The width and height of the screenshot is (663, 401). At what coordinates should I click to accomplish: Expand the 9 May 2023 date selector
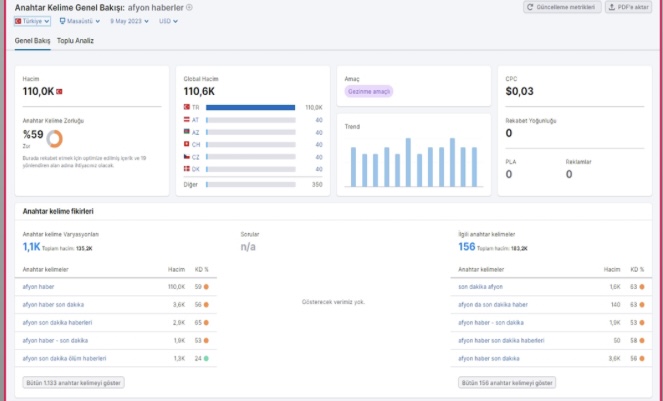coord(129,21)
